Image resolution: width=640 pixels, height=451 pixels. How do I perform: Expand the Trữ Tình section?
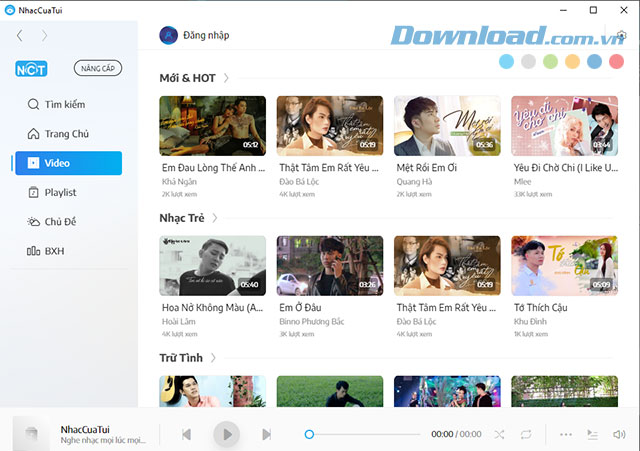pyautogui.click(x=213, y=358)
